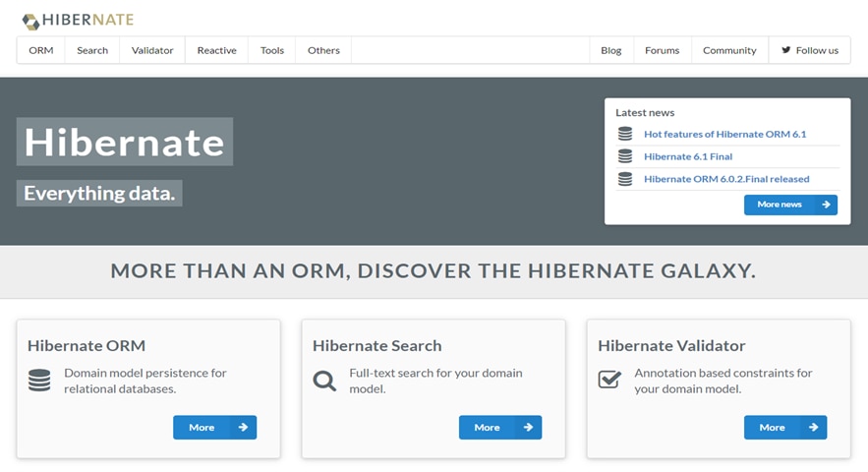The width and height of the screenshot is (868, 472).
Task: Click the Follow us link
Action: pos(810,50)
